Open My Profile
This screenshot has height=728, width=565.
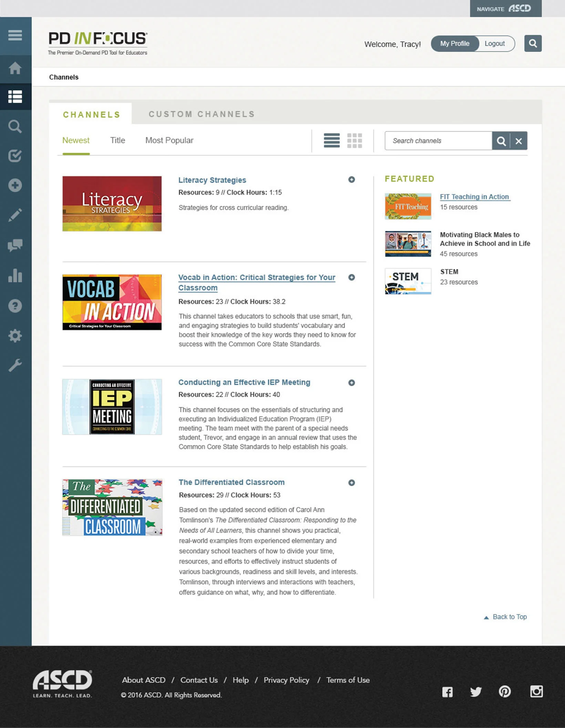point(455,44)
